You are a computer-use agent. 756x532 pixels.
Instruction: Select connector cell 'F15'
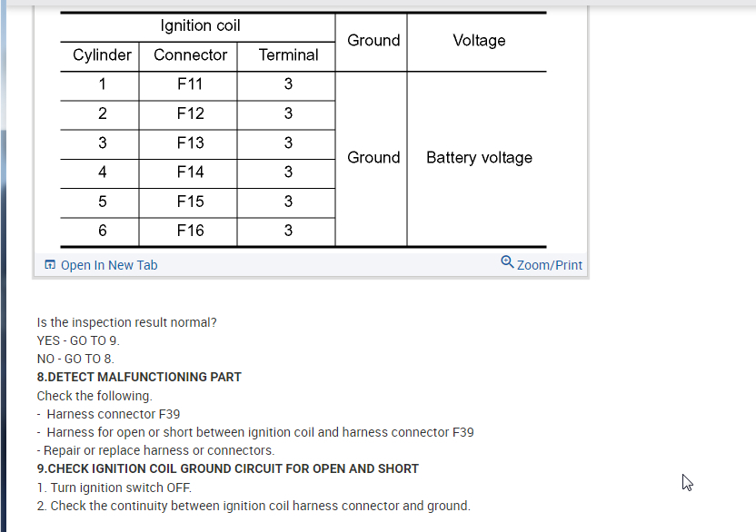pos(191,202)
